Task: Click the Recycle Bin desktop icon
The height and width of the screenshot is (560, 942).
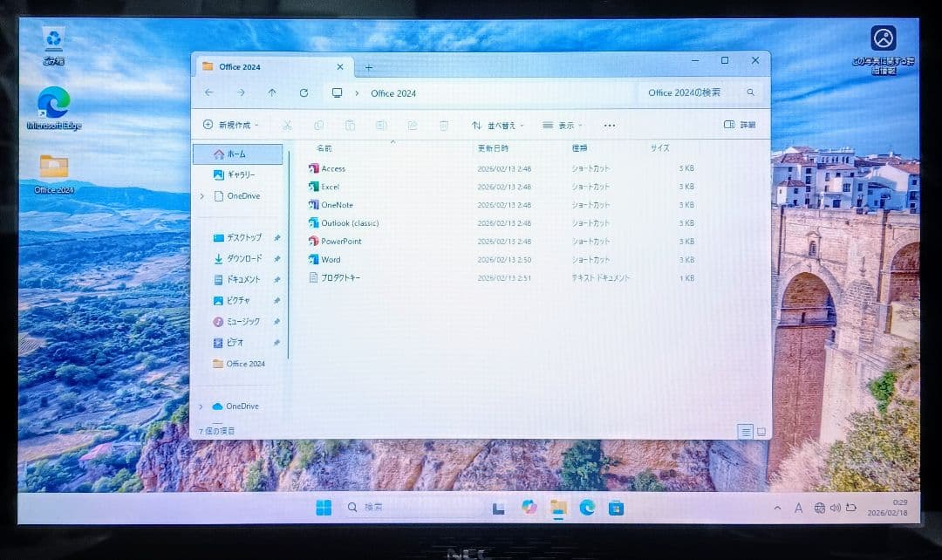Action: [53, 45]
